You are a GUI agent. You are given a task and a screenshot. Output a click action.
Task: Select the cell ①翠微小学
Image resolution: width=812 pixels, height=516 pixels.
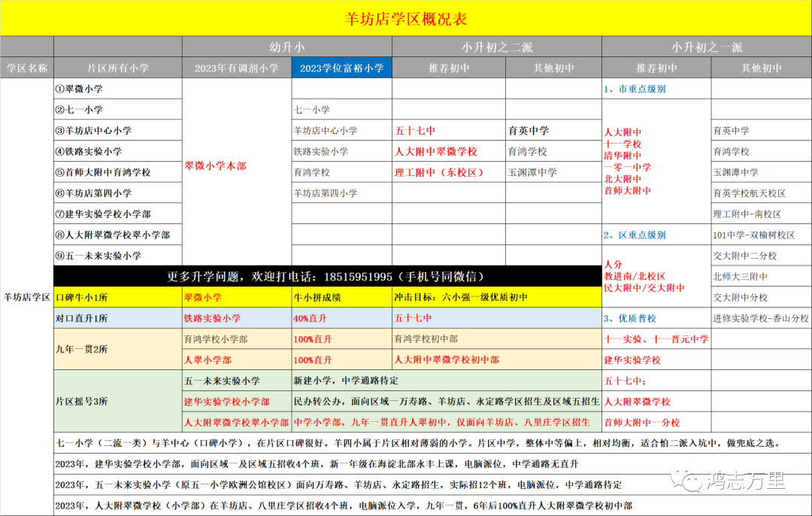(117, 89)
